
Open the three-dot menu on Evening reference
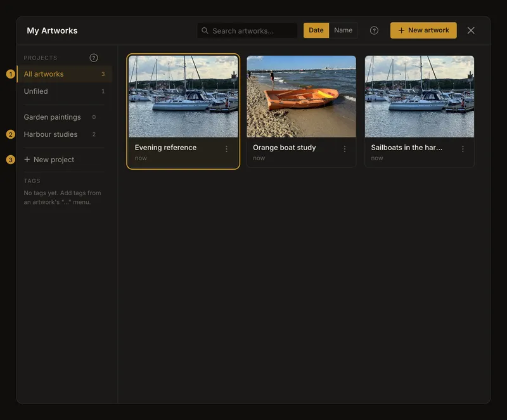coord(227,149)
